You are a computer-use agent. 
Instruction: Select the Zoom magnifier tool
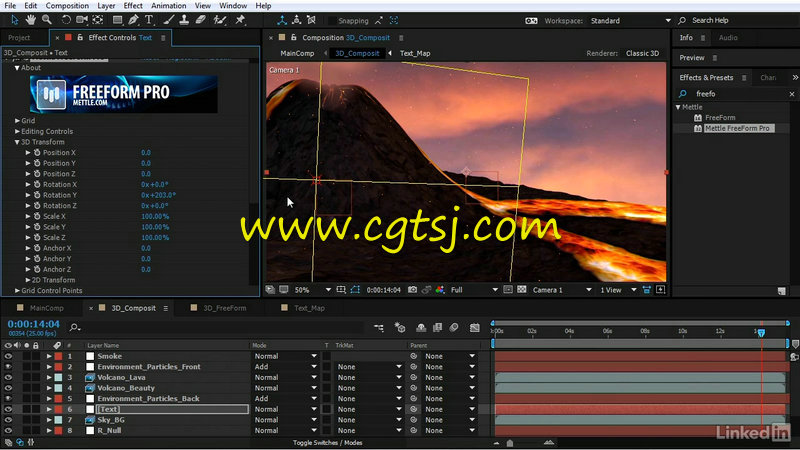[x=47, y=20]
